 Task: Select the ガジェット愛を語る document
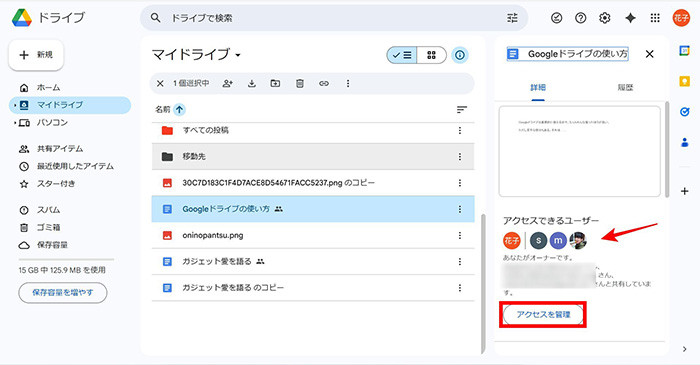coord(313,261)
